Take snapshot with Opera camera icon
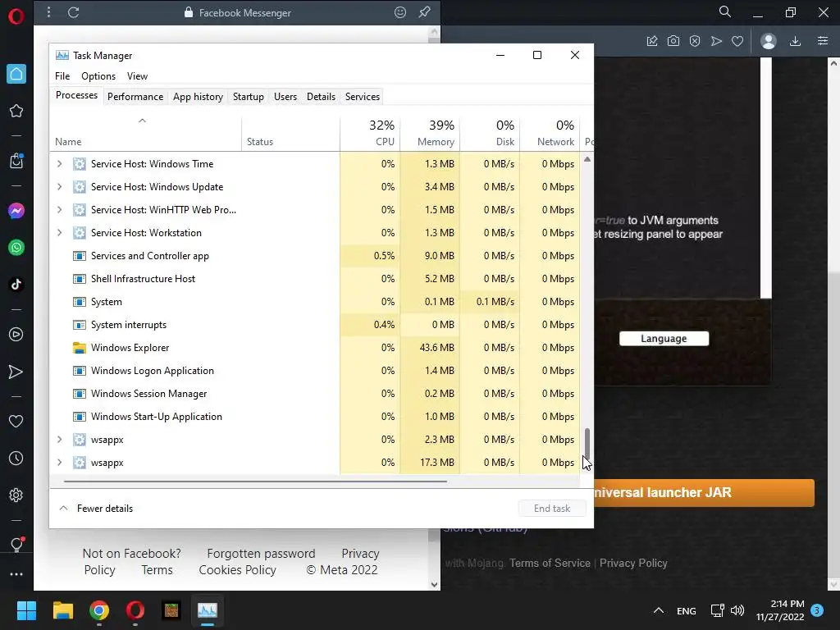The image size is (840, 630). point(673,41)
